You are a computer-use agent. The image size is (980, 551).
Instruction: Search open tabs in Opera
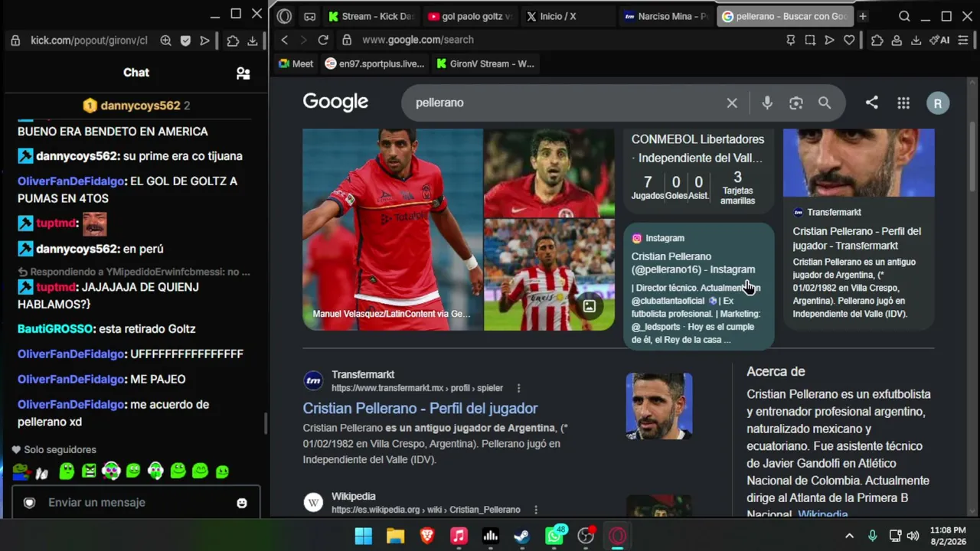click(904, 16)
